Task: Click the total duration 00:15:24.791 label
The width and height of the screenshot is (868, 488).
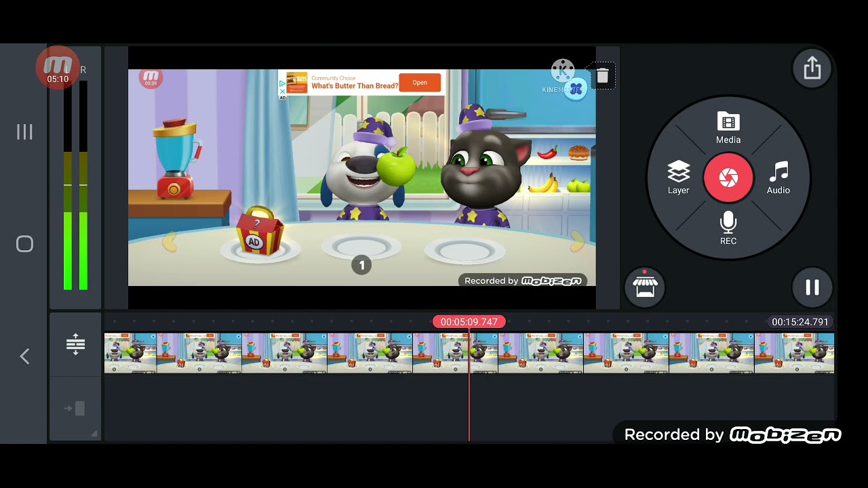Action: pyautogui.click(x=800, y=322)
